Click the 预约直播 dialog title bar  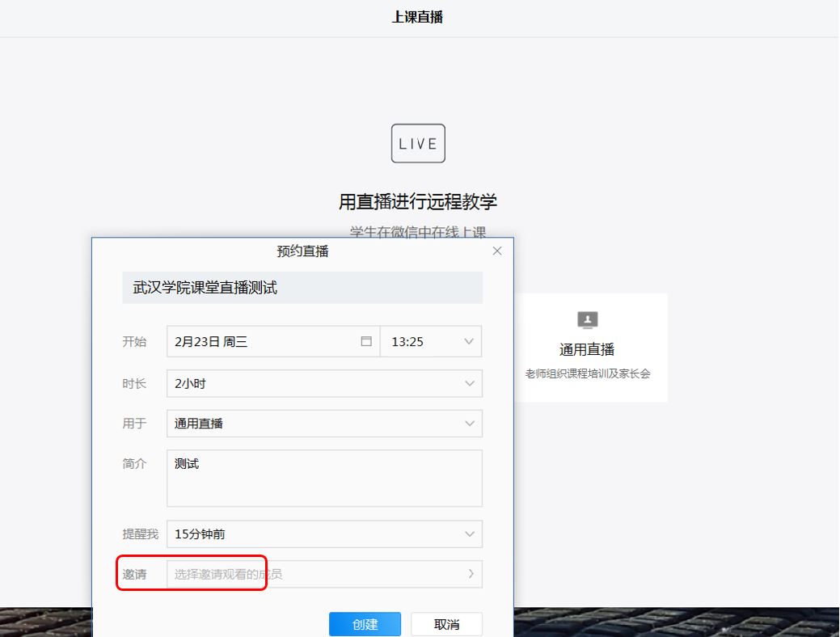(x=302, y=251)
